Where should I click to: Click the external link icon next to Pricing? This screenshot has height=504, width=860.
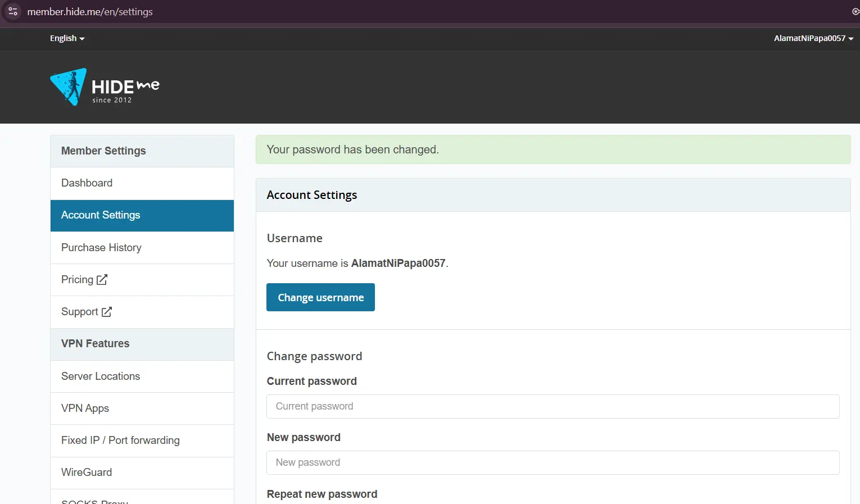coord(102,280)
